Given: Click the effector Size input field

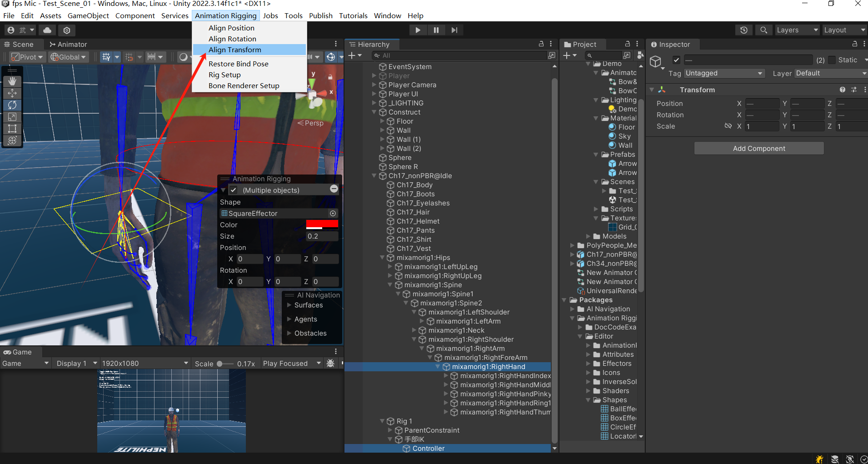Looking at the screenshot, I should pos(322,236).
